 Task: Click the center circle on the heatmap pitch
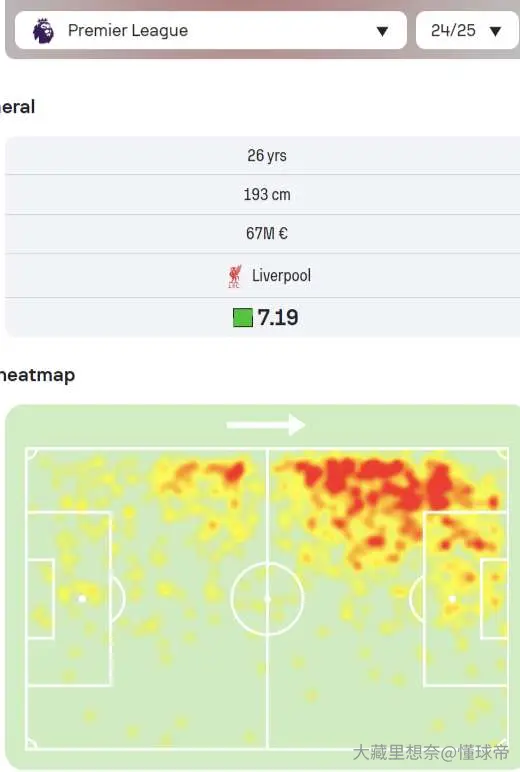pos(267,599)
